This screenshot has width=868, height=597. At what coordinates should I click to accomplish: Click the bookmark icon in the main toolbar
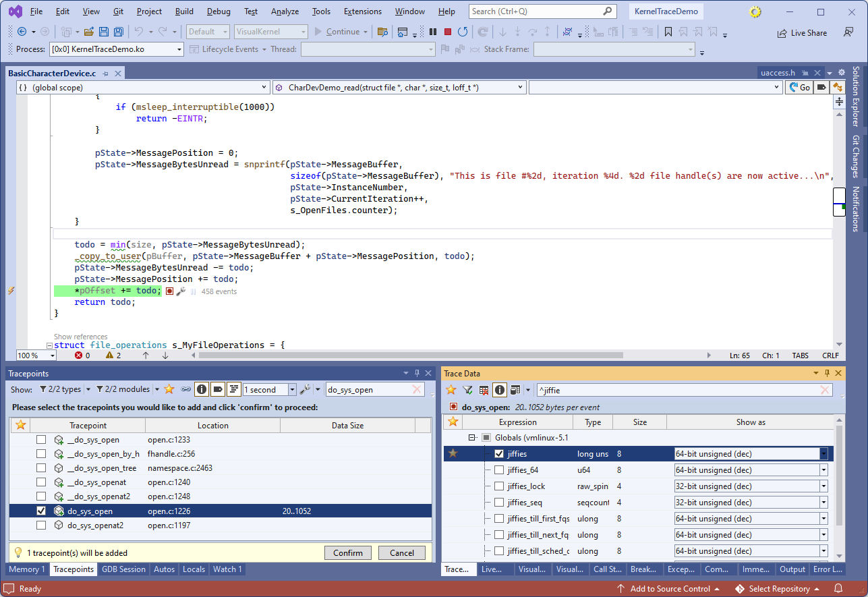coord(668,32)
